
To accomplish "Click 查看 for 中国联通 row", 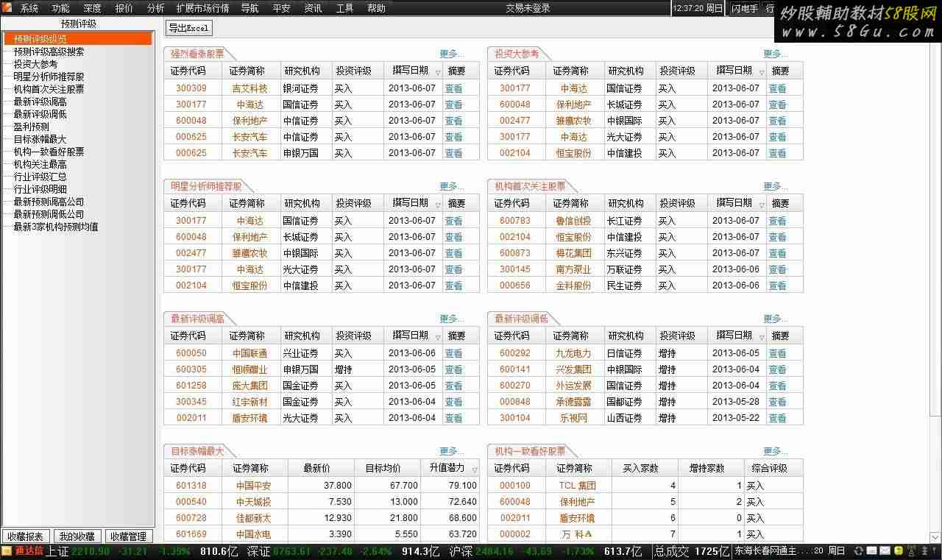I will pyautogui.click(x=453, y=353).
